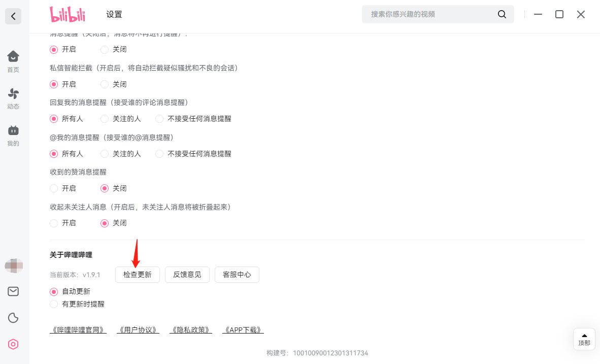Screen dimensions: 600x364
Task: Click the 设置 page title
Action: [x=114, y=15]
